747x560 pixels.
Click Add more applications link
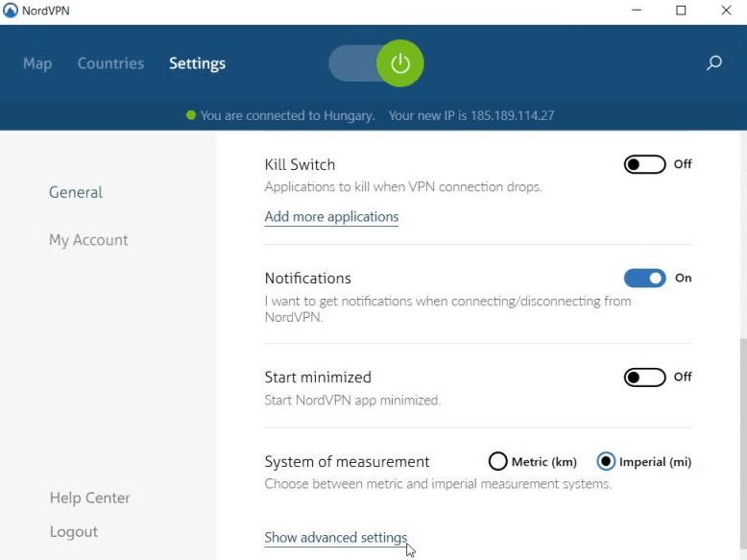pyautogui.click(x=331, y=217)
